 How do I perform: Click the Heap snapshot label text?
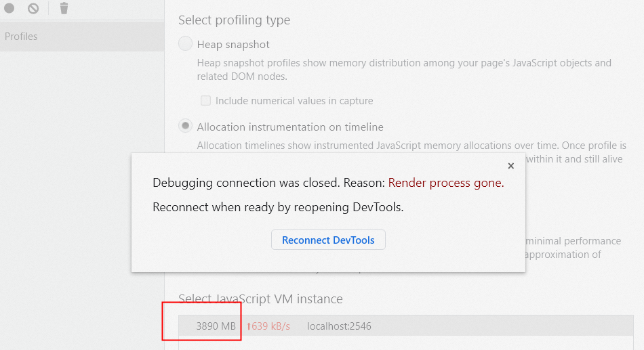click(233, 44)
